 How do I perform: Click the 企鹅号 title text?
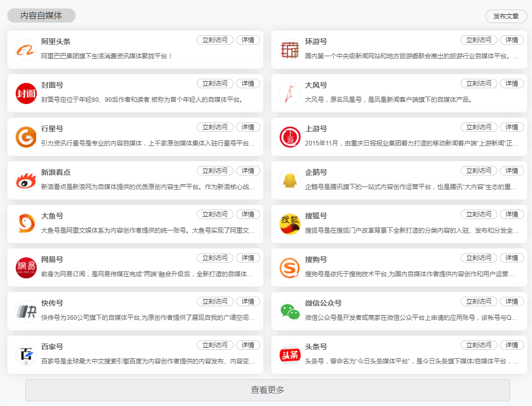point(316,172)
